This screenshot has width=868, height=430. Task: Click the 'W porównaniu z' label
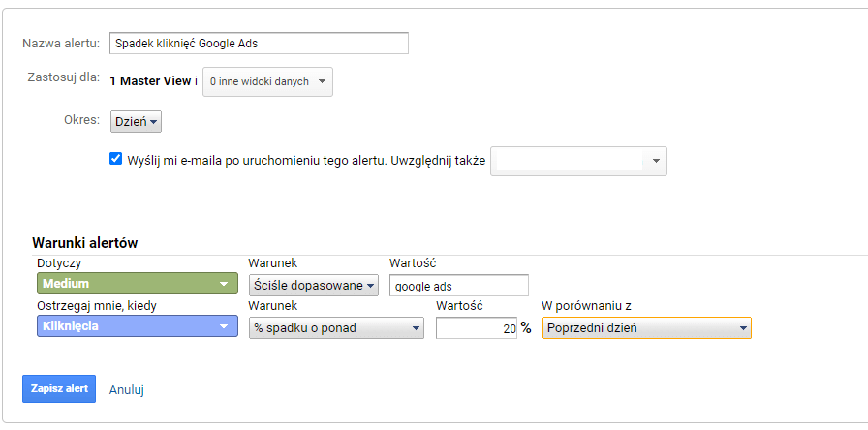(587, 305)
